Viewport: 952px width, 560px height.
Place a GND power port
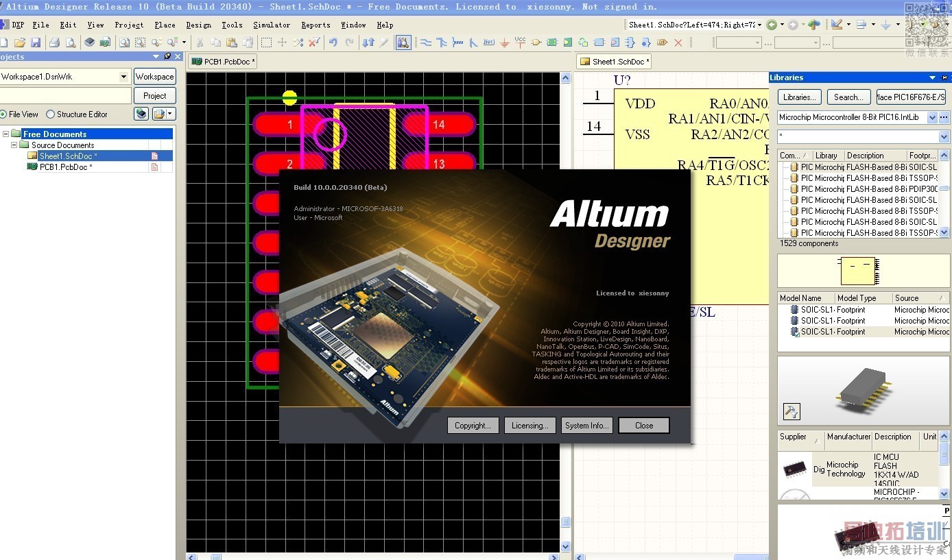505,42
